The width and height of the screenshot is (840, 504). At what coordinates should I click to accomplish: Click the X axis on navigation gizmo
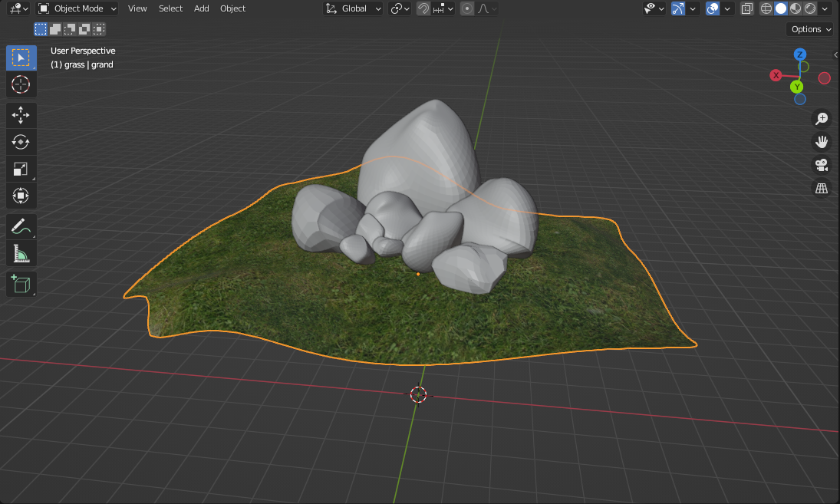776,75
